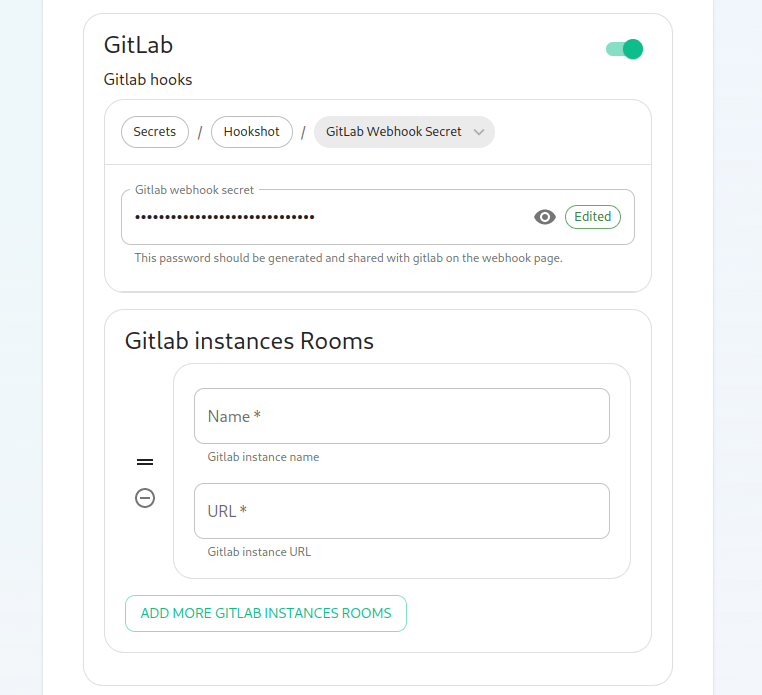The height and width of the screenshot is (695, 762).
Task: Go to the Hookshot breadcrumb
Action: [x=252, y=132]
